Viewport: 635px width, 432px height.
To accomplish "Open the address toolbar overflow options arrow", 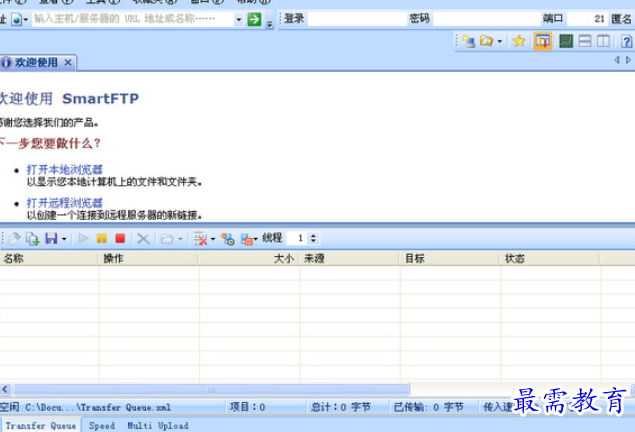I will pos(270,24).
